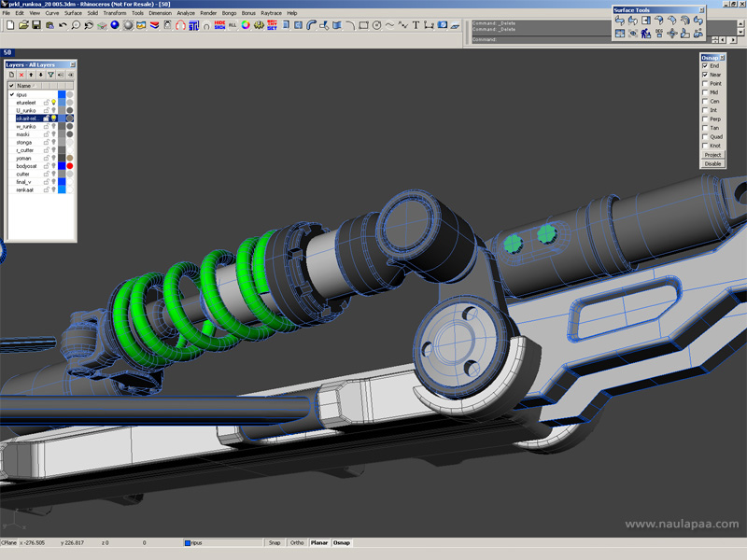Click the Disable button in Osnap panel
Viewport: 747px width, 560px height.
[x=712, y=163]
